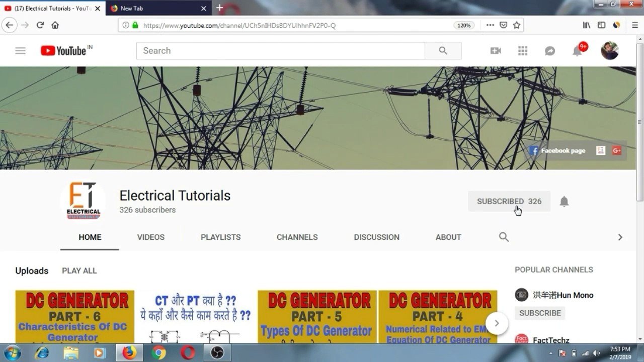This screenshot has width=644, height=362.
Task: Show the site information icon
Action: coord(126,25)
